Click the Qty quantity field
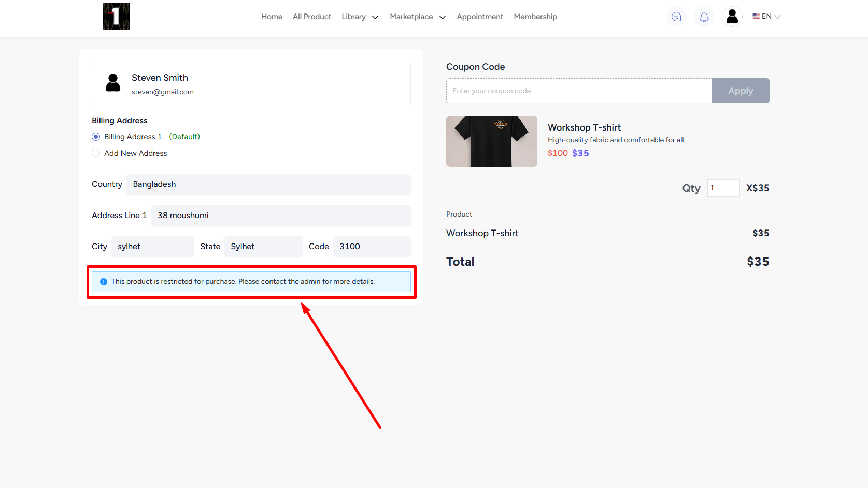The width and height of the screenshot is (868, 488). [x=723, y=188]
